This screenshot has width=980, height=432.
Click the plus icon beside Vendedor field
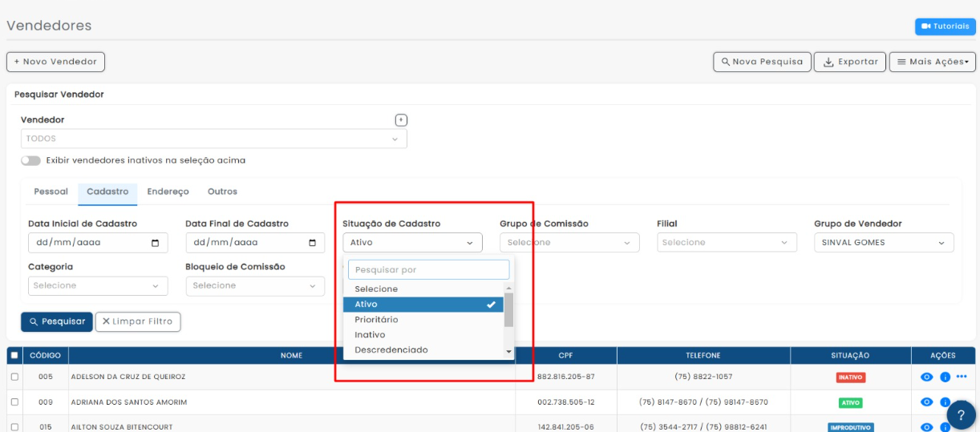pyautogui.click(x=402, y=120)
